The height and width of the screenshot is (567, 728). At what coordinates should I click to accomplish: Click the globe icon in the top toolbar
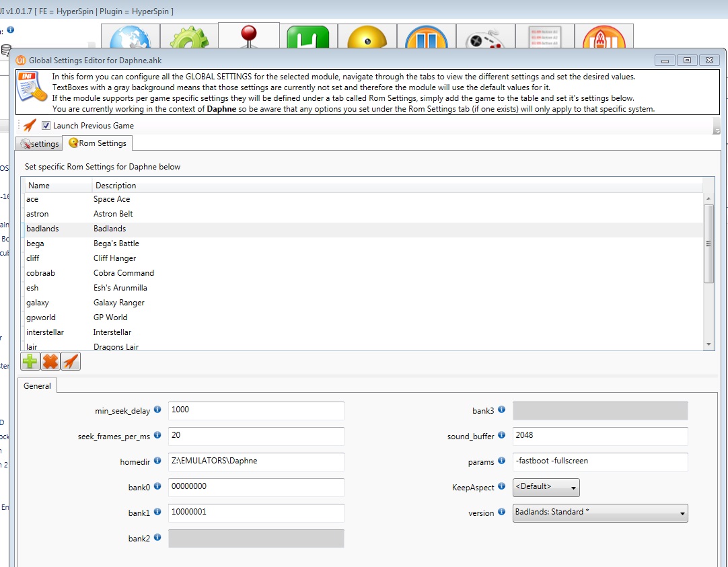[130, 39]
